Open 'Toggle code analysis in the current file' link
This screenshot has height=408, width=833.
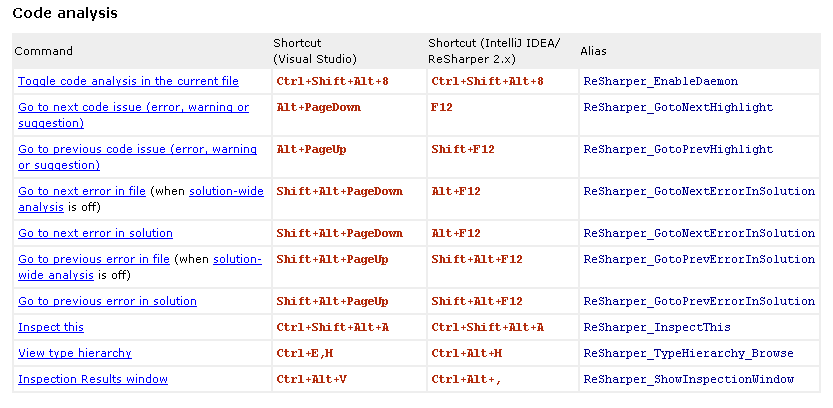click(x=128, y=81)
